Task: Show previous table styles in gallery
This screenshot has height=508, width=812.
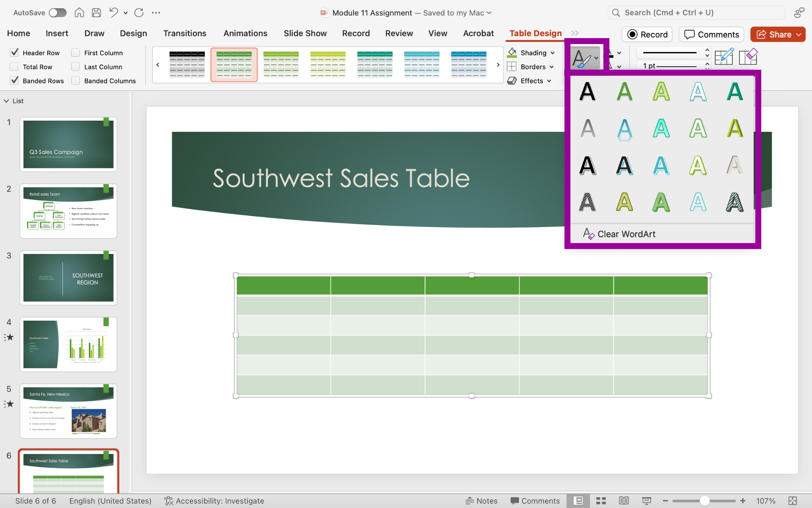Action: point(158,65)
